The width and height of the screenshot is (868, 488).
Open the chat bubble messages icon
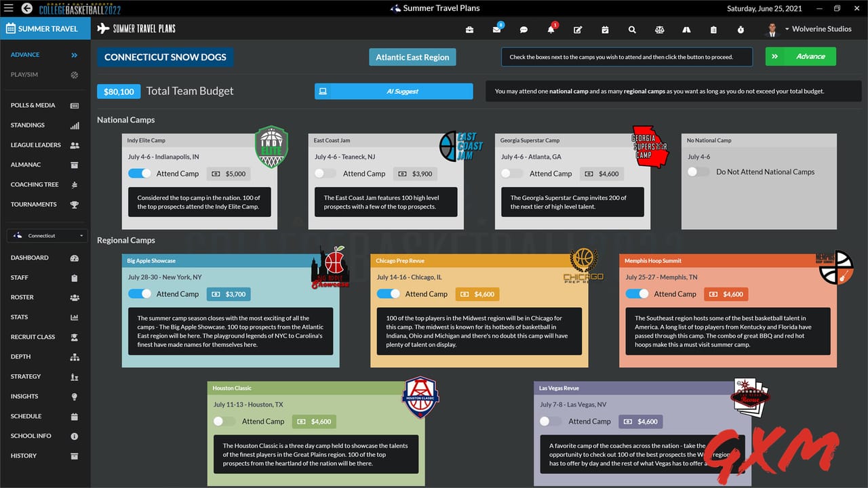pyautogui.click(x=524, y=30)
